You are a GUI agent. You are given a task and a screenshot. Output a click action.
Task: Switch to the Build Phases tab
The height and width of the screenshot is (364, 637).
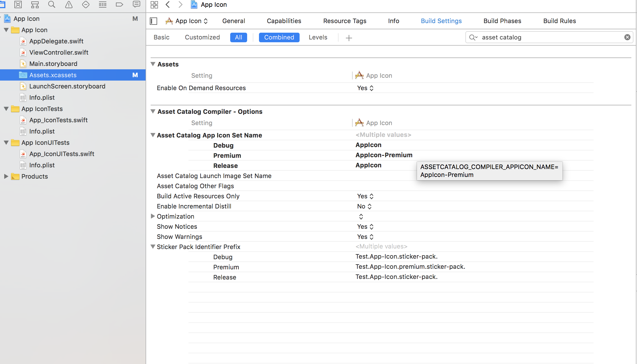[x=502, y=21]
